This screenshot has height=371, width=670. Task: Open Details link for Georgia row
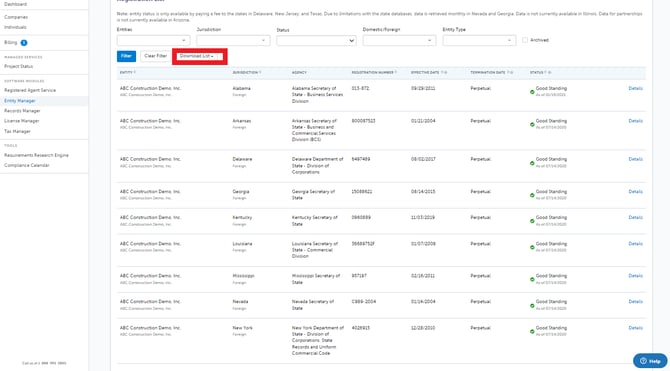pos(635,192)
